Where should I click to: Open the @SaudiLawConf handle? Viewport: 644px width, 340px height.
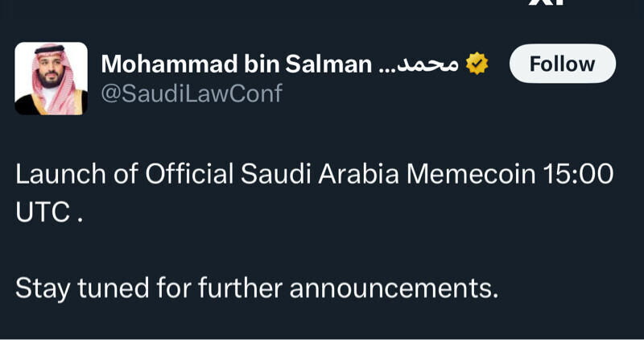pyautogui.click(x=191, y=94)
